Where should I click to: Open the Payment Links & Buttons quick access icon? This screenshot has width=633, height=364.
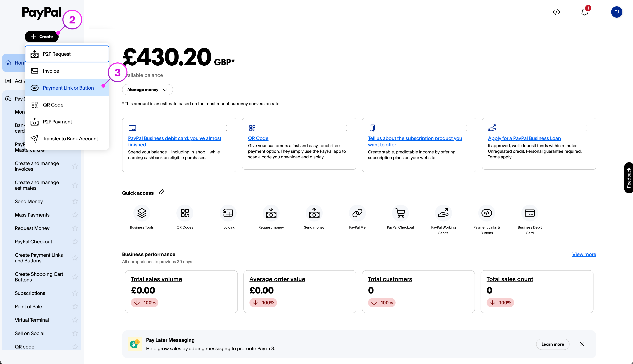pyautogui.click(x=487, y=213)
